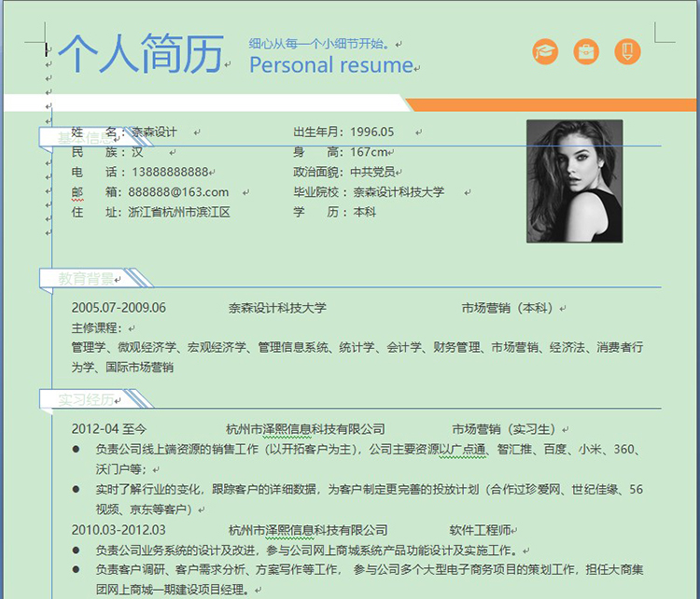Click the 个人简历 title heading
The image size is (700, 599).
coord(141,53)
